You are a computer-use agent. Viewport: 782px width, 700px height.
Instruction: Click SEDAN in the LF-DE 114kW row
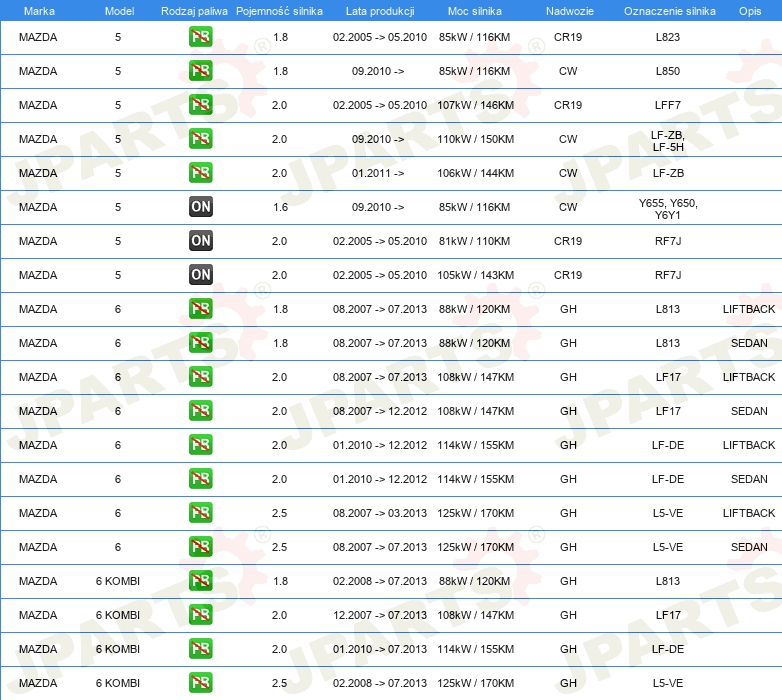point(749,479)
